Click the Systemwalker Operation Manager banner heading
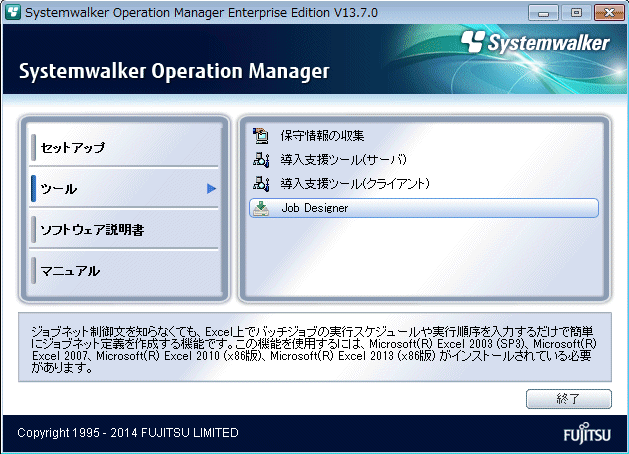 click(x=174, y=71)
